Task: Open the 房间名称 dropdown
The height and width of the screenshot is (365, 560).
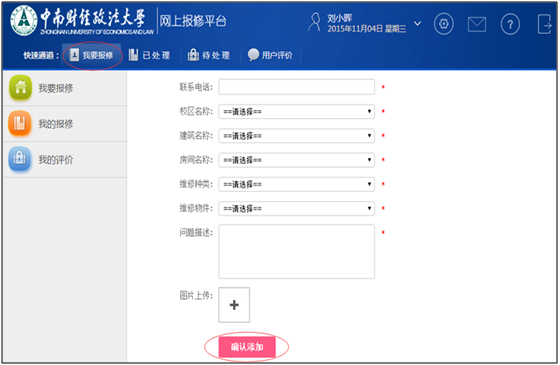Action: point(296,160)
